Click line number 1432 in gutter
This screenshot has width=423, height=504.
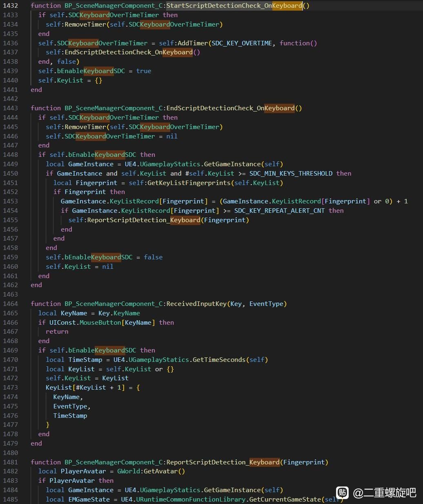pos(11,6)
